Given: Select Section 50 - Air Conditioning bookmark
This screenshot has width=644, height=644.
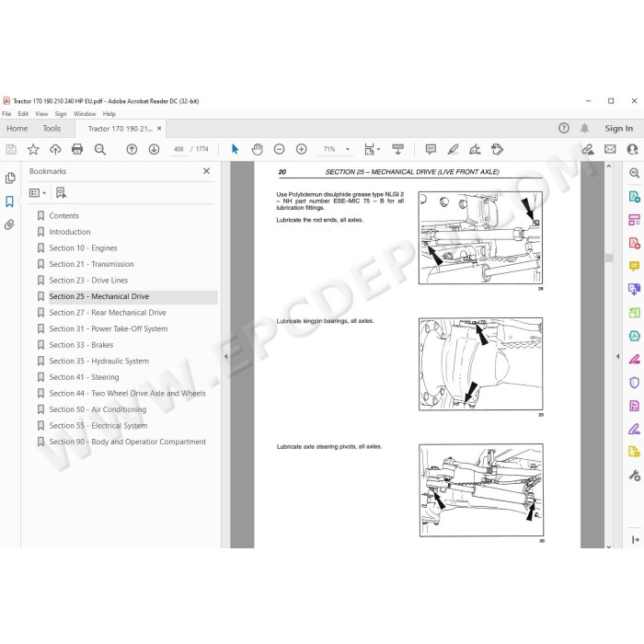Looking at the screenshot, I should [98, 409].
